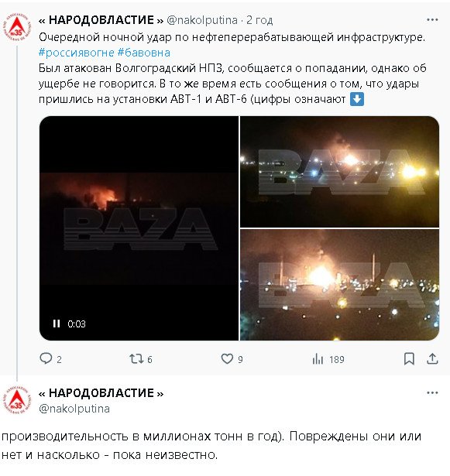Open НАРОДОВЛАСТИЕ display name on first tweet
Image resolution: width=450 pixels, height=476 pixels.
point(101,20)
